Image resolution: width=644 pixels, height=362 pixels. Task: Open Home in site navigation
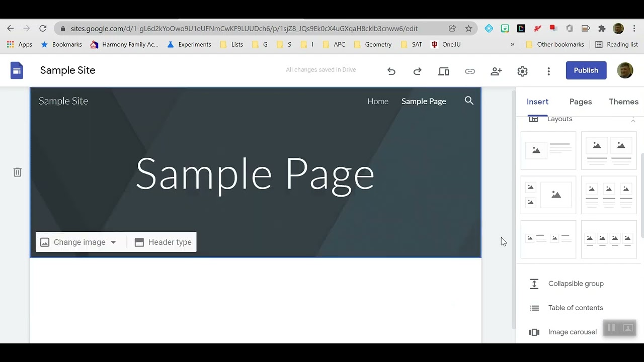[378, 101]
